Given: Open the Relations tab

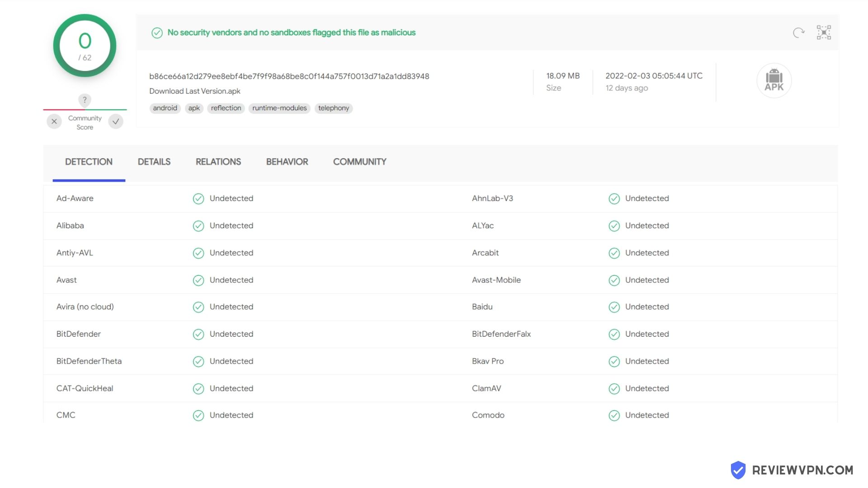Looking at the screenshot, I should click(218, 162).
